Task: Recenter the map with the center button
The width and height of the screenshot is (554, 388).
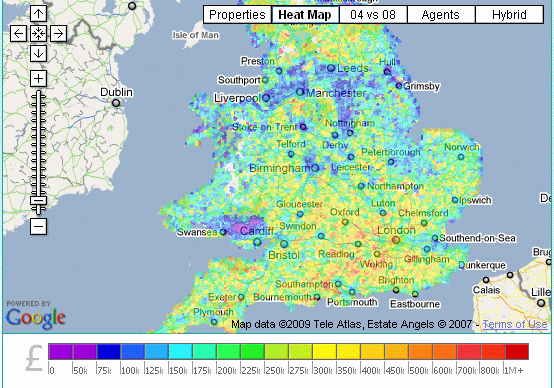Action: coord(38,34)
